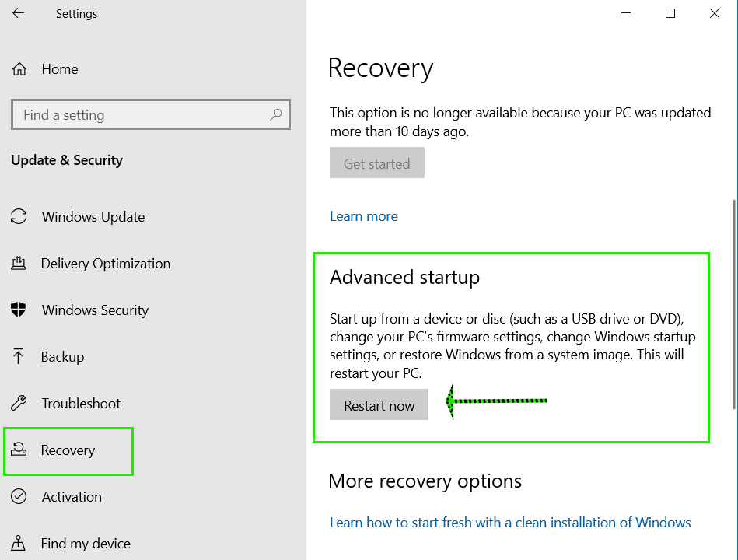Click the Windows Security shield icon

[19, 310]
